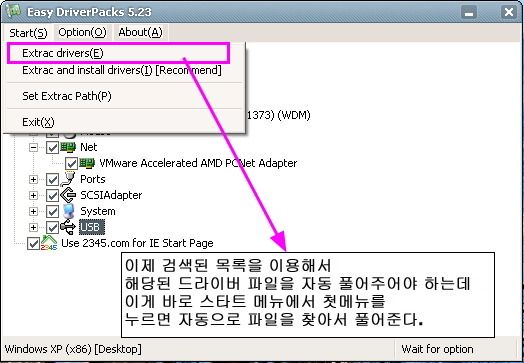The image size is (524, 363).
Task: Uncheck the Ports category checkbox
Action: tap(52, 179)
